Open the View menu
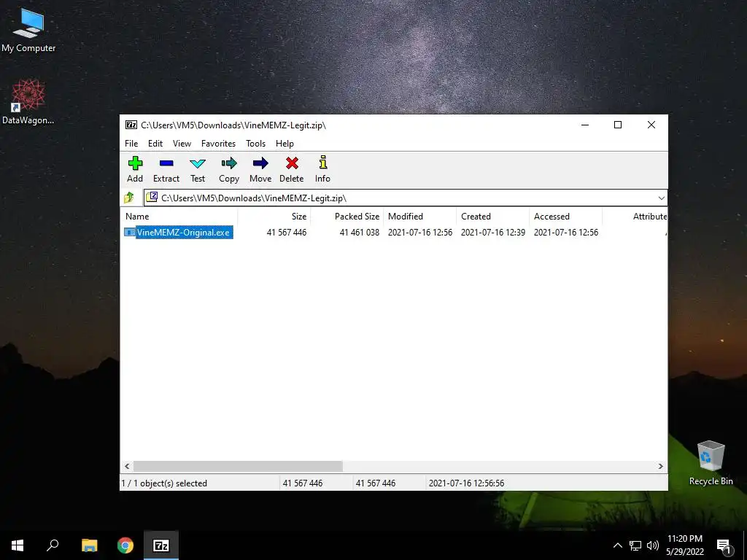This screenshot has width=747, height=560. point(182,144)
